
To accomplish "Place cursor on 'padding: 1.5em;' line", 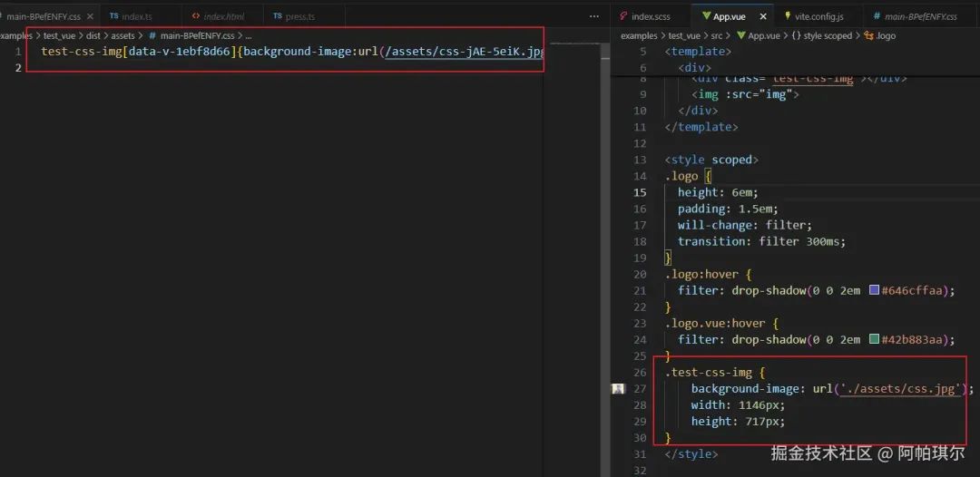I will [x=728, y=209].
